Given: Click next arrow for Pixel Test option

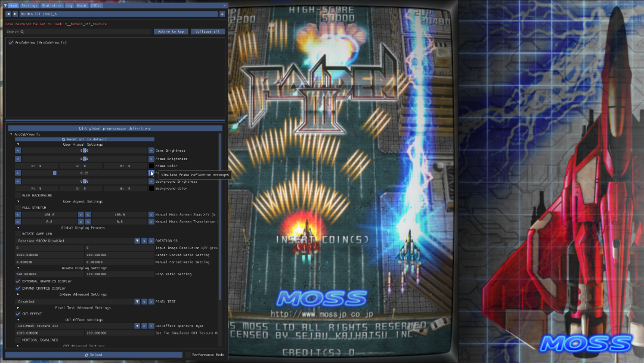Looking at the screenshot, I should click(x=151, y=302).
